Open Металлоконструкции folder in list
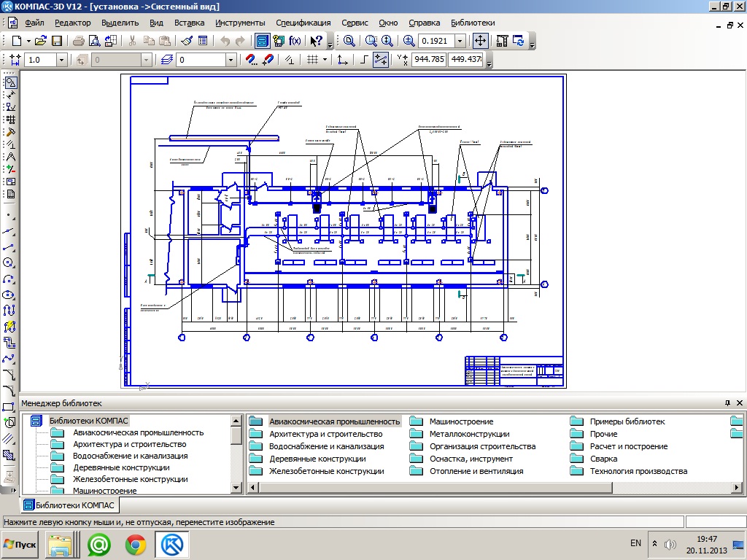 point(469,434)
